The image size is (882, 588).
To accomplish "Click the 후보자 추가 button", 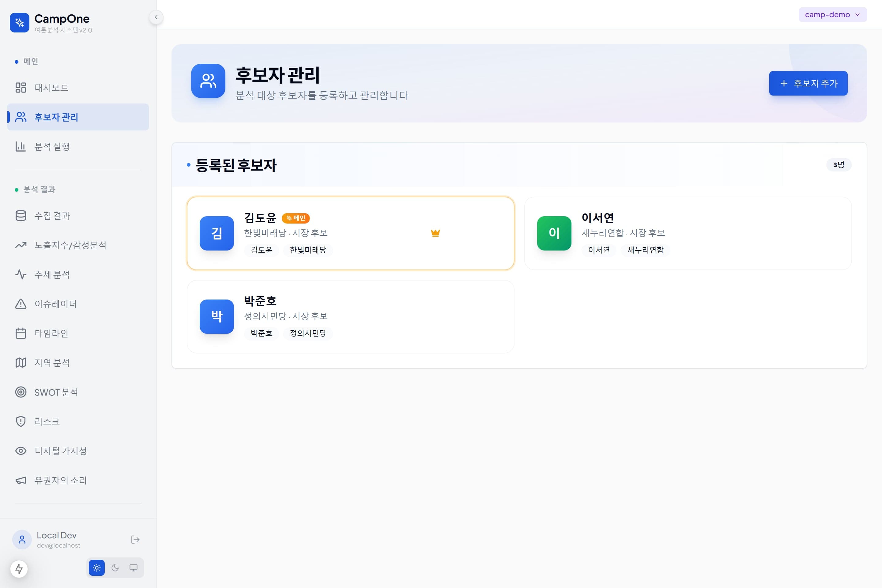I will (808, 83).
